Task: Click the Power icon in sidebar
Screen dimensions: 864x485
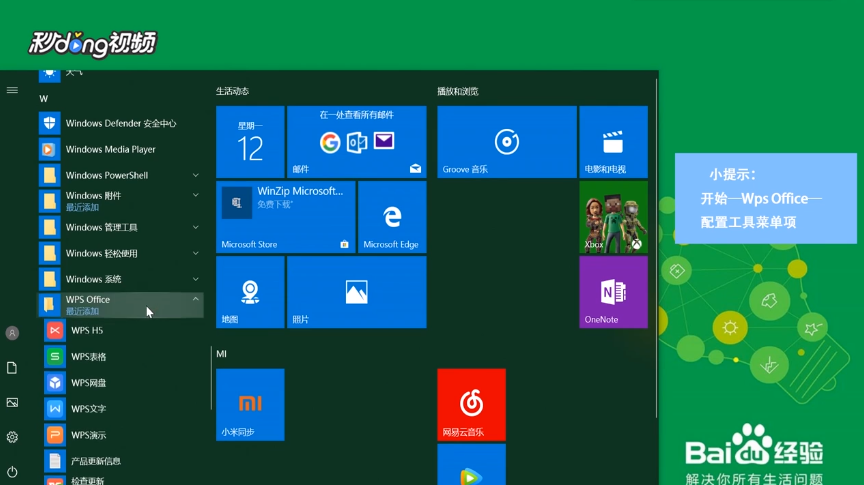Action: [12, 472]
